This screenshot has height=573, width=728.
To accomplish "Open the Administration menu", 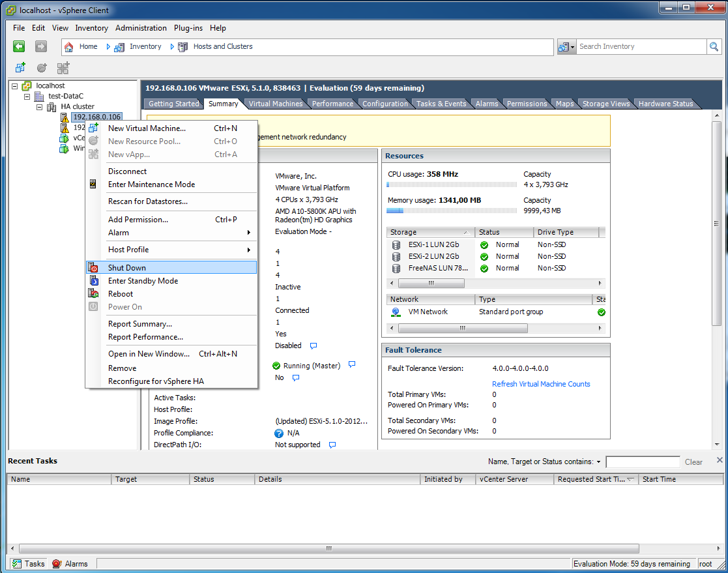I will coord(141,28).
